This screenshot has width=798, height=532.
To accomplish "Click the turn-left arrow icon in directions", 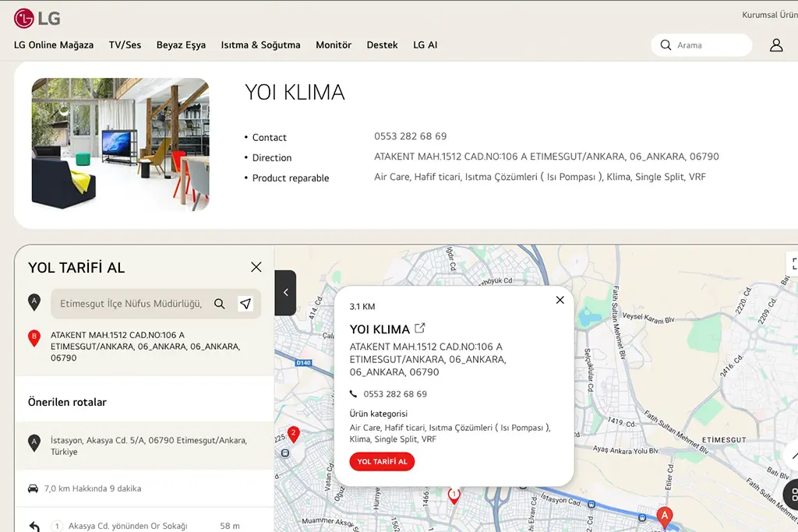I will pos(34,527).
